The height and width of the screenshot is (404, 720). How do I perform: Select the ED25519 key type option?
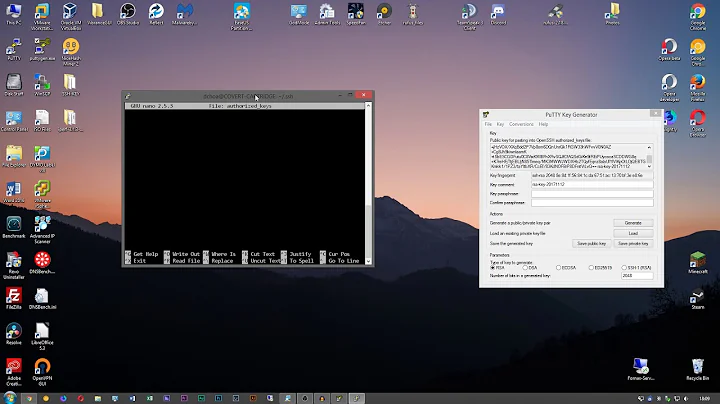[593, 267]
